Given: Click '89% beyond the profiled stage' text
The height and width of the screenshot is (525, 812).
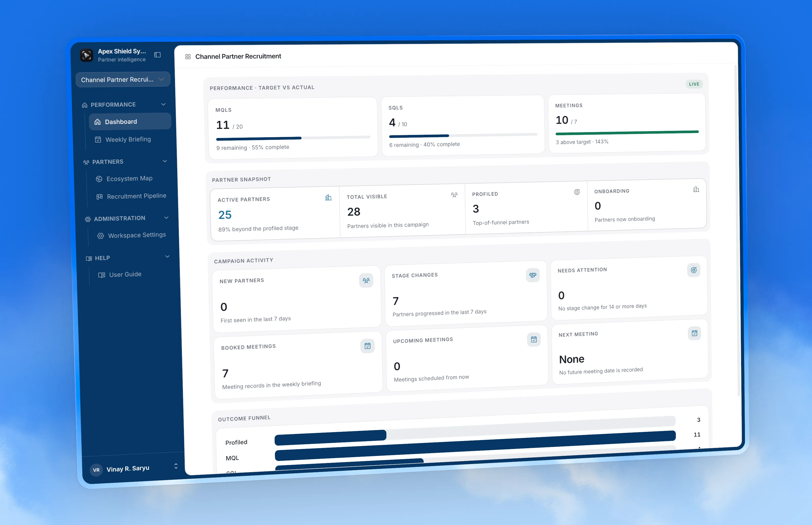Looking at the screenshot, I should [x=258, y=228].
